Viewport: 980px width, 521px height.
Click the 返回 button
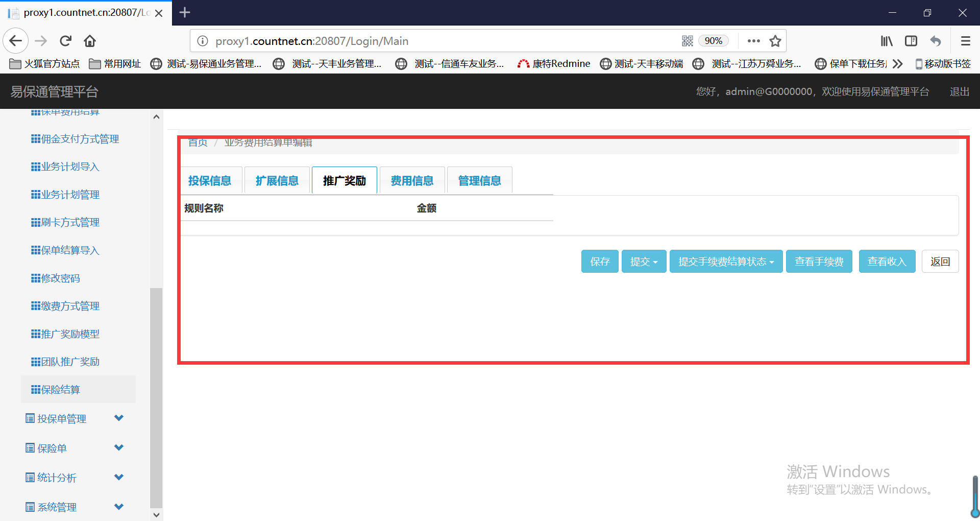point(940,262)
